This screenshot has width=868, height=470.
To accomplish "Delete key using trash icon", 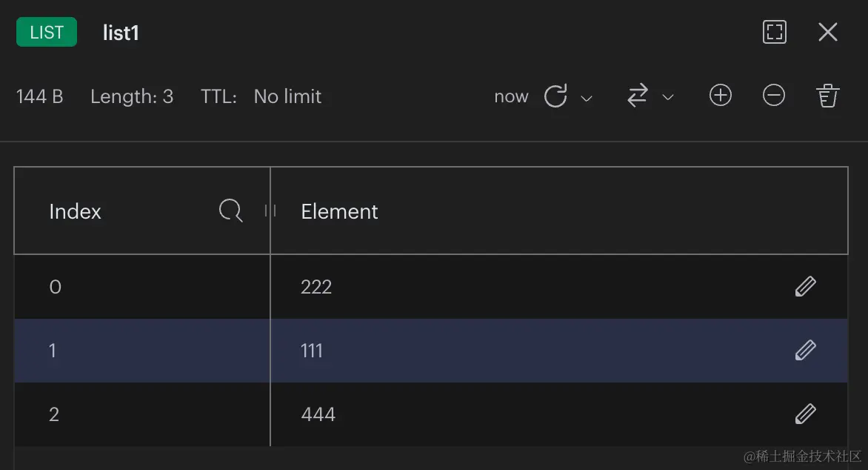I will (827, 96).
